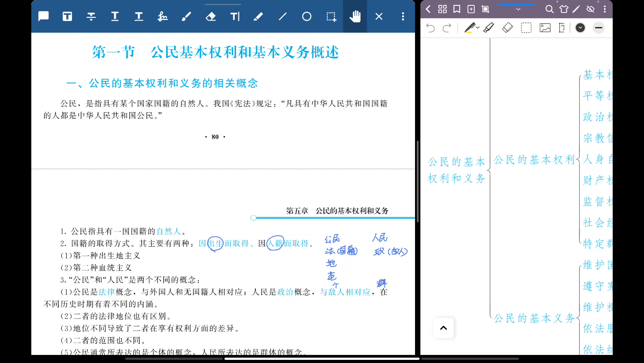Undo the last stroke in notes
The image size is (644, 363).
pos(430,28)
